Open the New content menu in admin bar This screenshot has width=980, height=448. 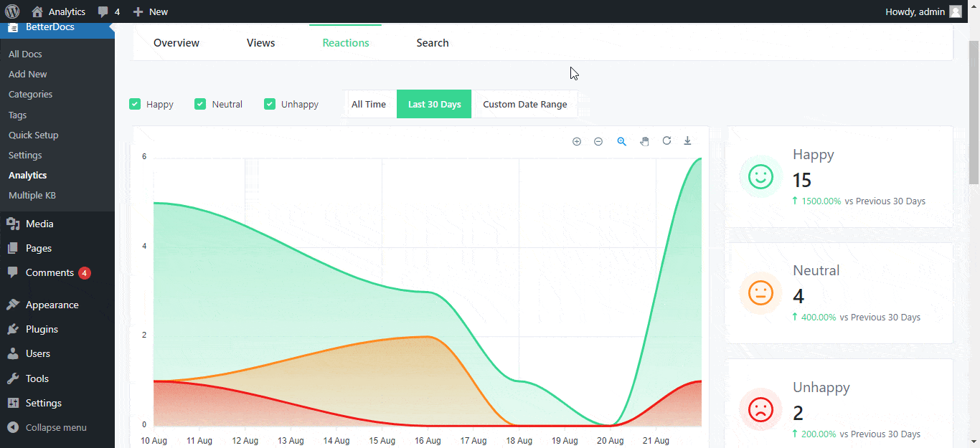coord(149,11)
